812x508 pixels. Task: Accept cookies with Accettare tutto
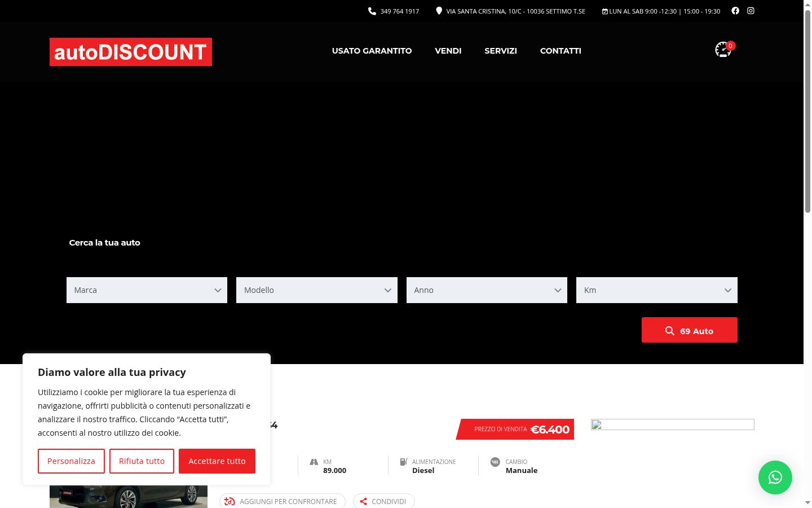point(217,461)
